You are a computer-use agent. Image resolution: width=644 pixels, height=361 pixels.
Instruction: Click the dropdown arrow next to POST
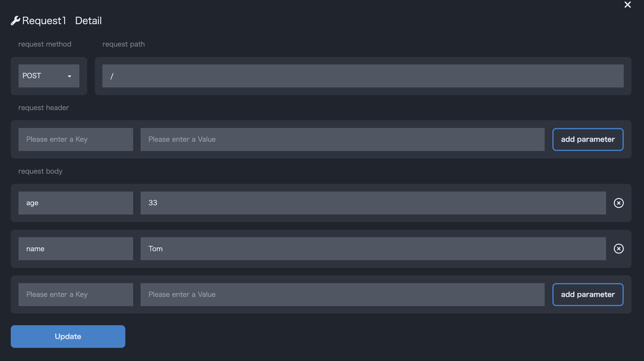tap(70, 76)
